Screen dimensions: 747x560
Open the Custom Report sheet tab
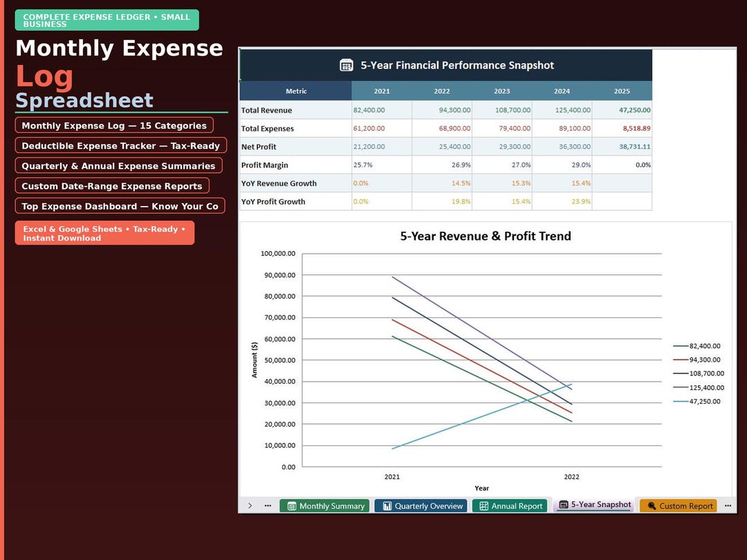coord(679,505)
